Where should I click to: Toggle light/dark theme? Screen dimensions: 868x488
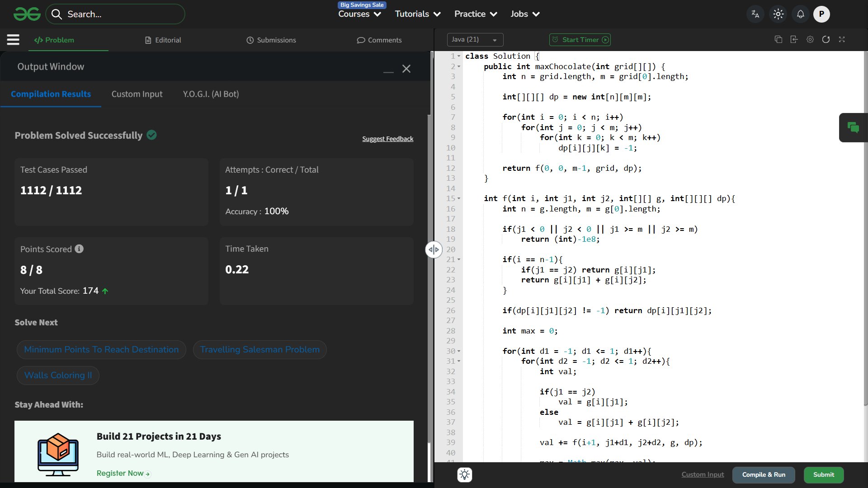pyautogui.click(x=778, y=14)
